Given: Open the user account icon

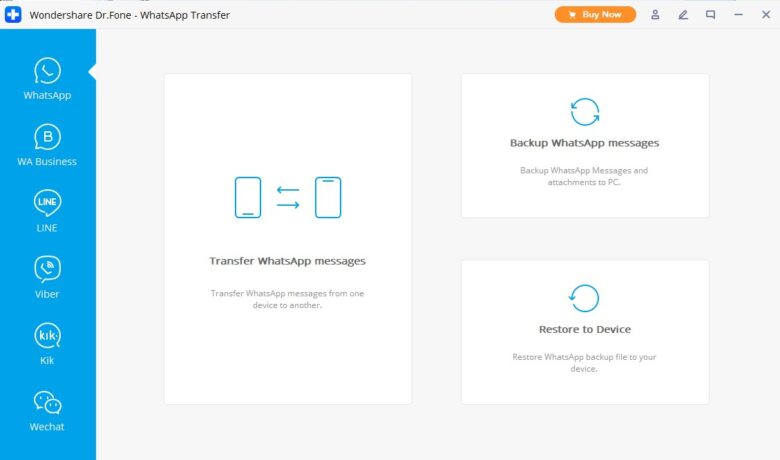Looking at the screenshot, I should coord(656,15).
